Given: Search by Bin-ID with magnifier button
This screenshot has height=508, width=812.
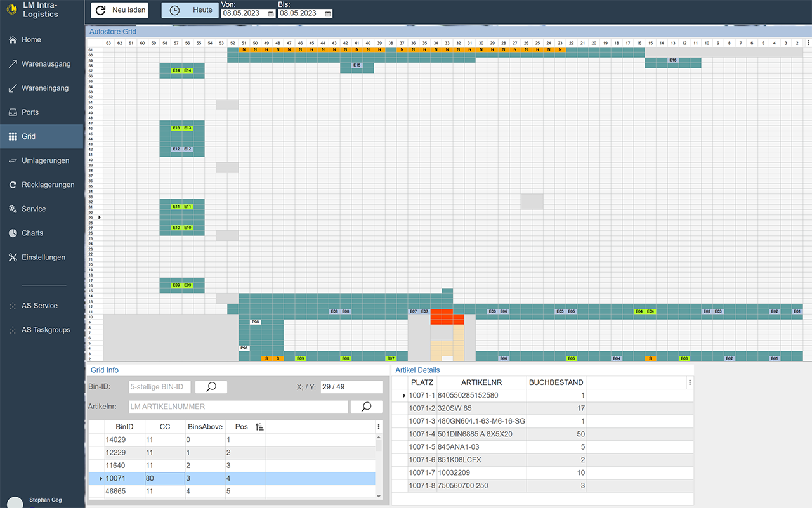Looking at the screenshot, I should coord(211,387).
